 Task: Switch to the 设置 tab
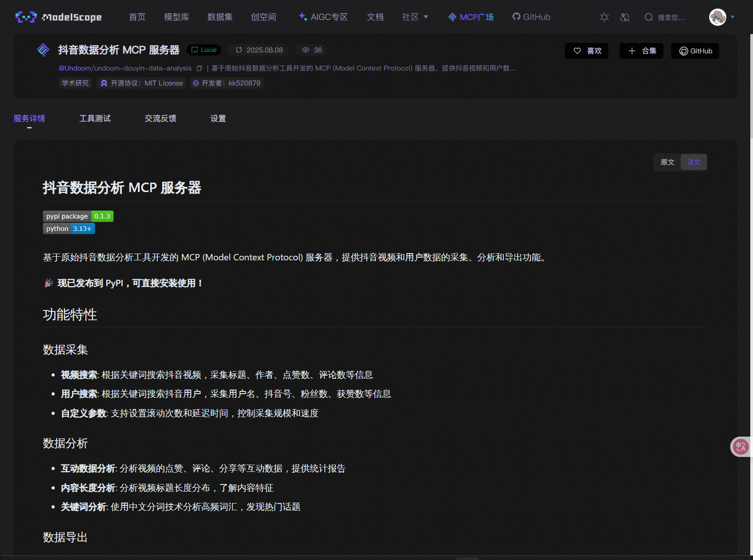coord(218,118)
